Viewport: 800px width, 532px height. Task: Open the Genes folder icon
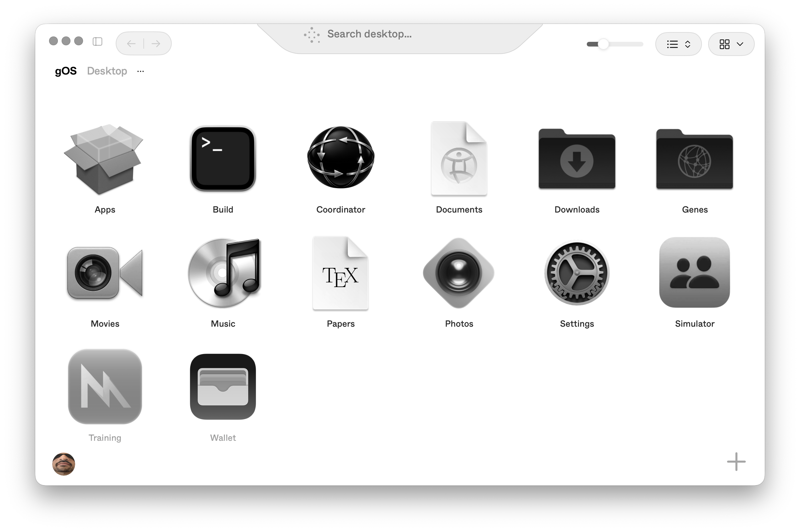(694, 159)
